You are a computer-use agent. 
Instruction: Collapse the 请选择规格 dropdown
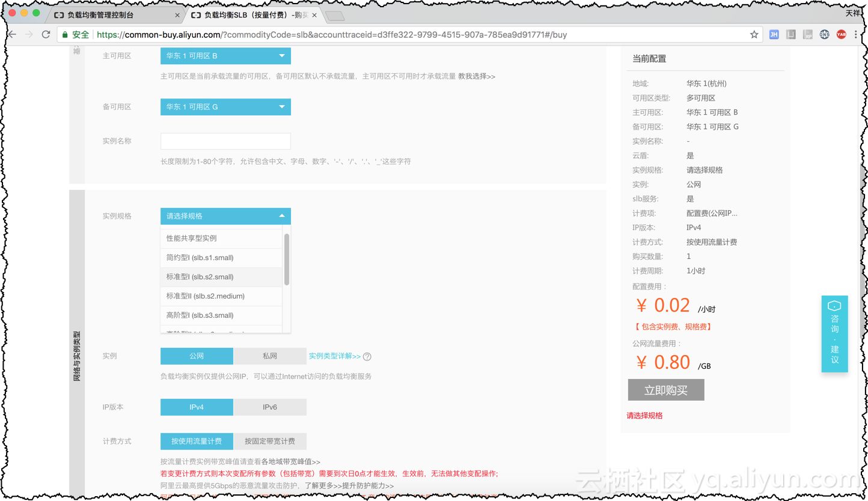coord(225,216)
